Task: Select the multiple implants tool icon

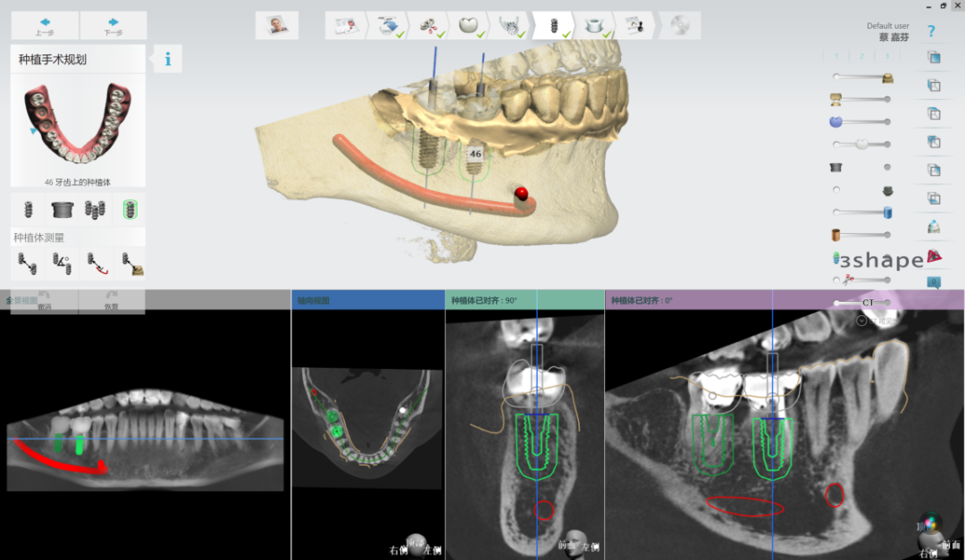Action: [96, 210]
